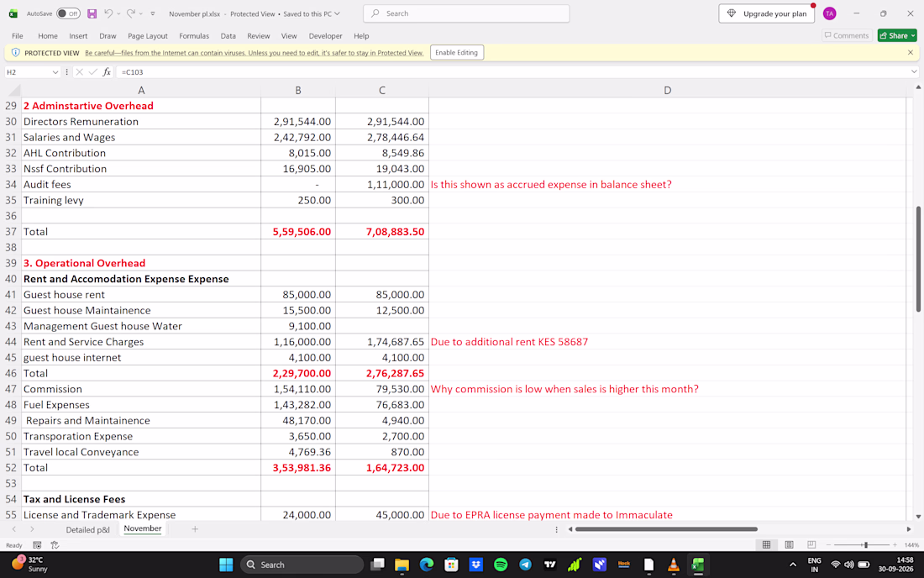Click the Undo arrow icon
924x578 pixels.
point(108,13)
